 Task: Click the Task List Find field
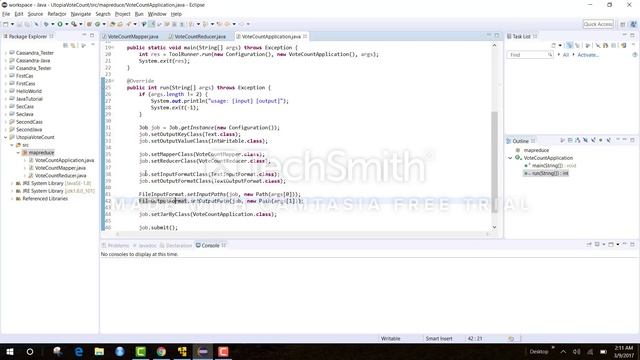pos(530,55)
